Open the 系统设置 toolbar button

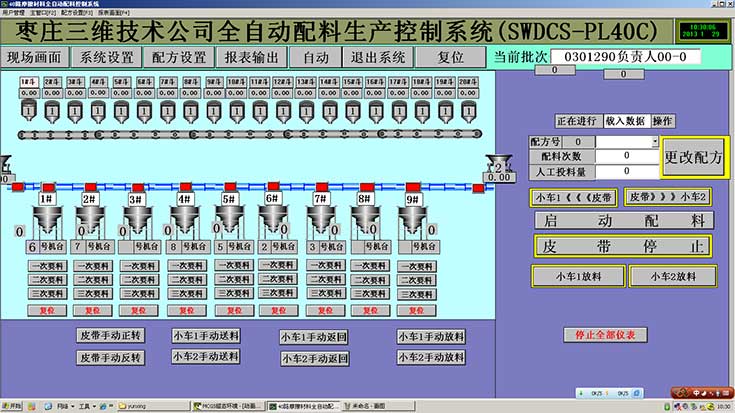(106, 58)
